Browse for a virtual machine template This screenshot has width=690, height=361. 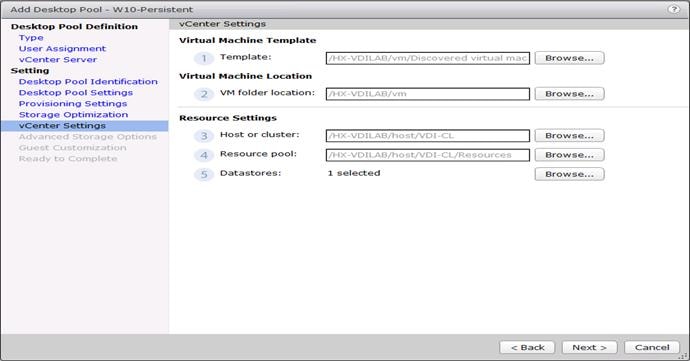[569, 58]
